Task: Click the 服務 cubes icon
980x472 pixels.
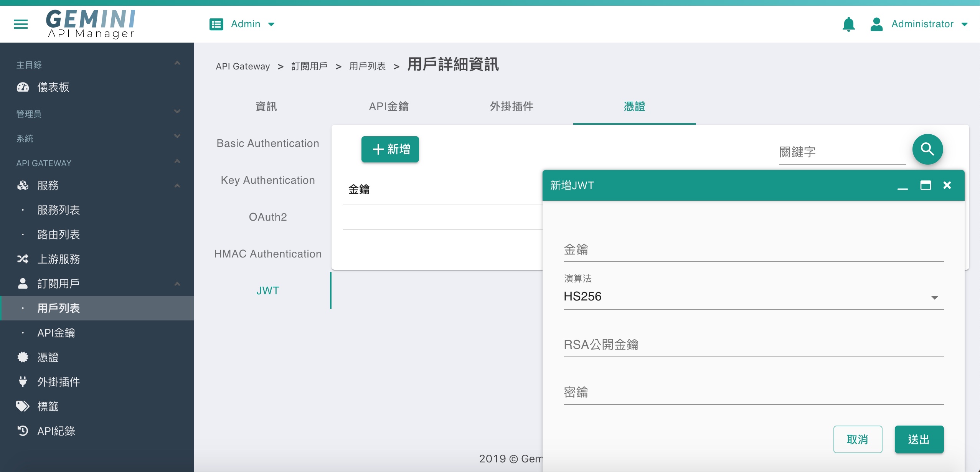Action: click(x=23, y=185)
